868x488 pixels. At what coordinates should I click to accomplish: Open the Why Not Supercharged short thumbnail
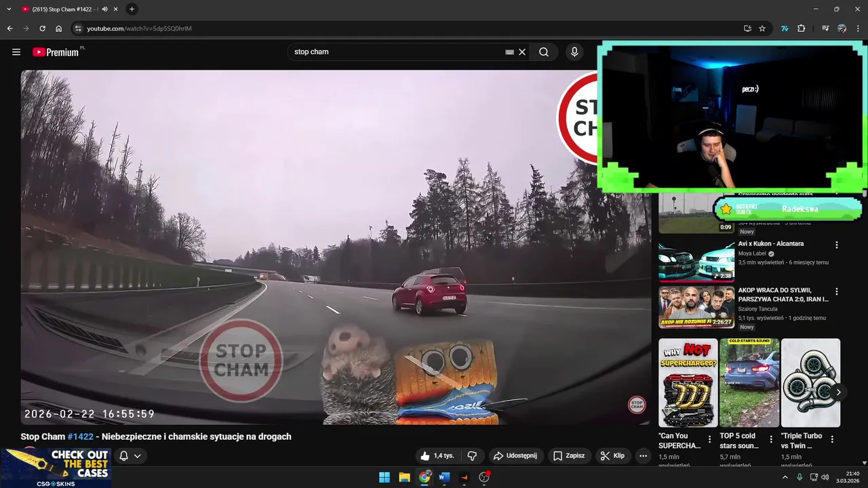click(x=688, y=383)
